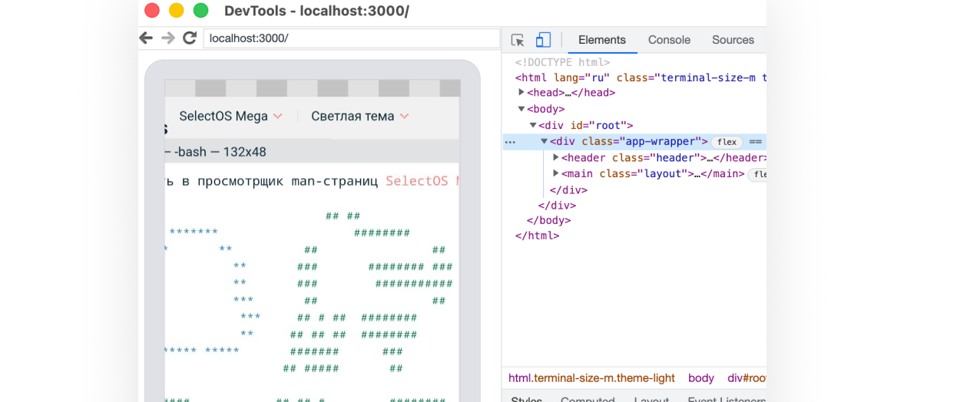Click the browser back arrow
Viewport: 980px width, 402px height.
(146, 38)
